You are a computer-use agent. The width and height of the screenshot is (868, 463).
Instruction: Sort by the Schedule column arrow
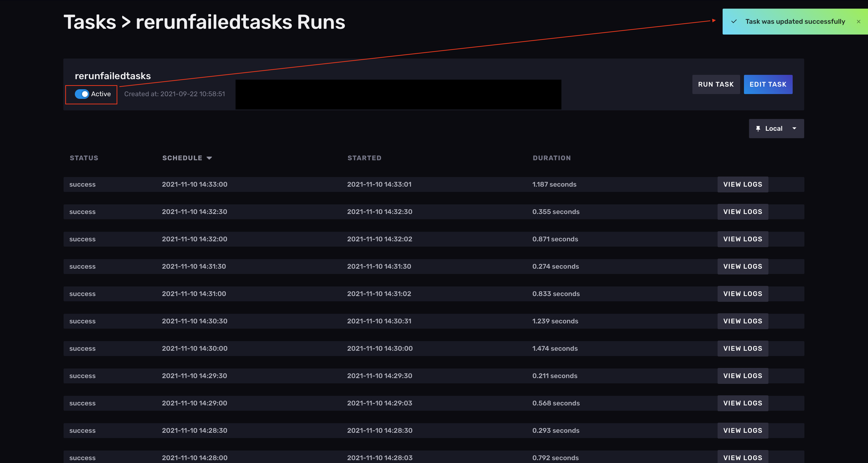click(209, 158)
